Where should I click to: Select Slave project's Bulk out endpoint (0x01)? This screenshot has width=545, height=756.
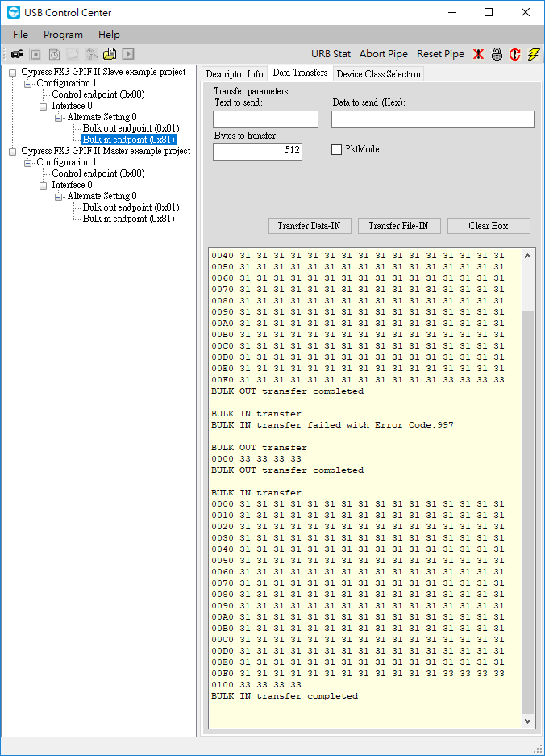[x=131, y=128]
